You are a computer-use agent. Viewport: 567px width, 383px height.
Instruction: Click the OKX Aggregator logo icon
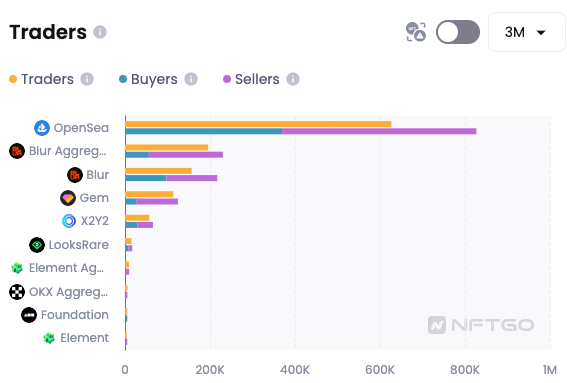(17, 292)
